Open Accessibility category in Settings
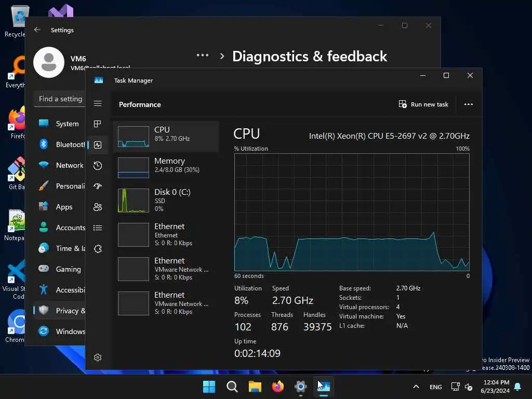The height and width of the screenshot is (399, 532). (59, 290)
